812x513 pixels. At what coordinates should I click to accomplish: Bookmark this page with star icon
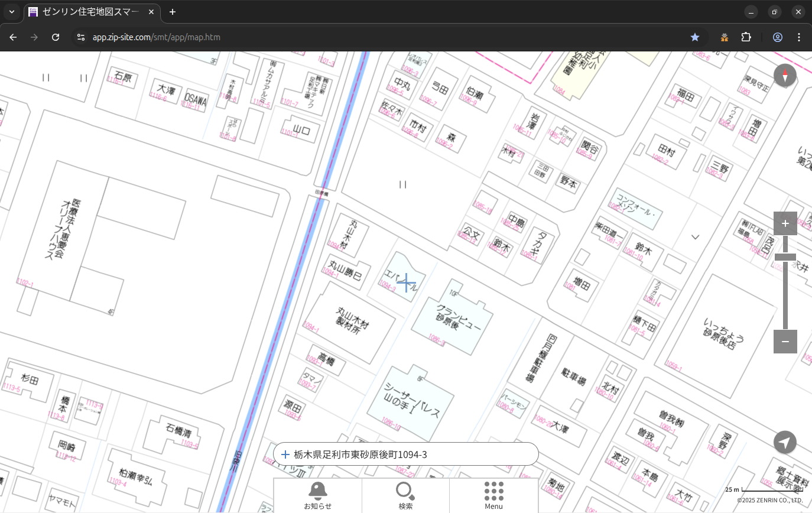(x=695, y=37)
